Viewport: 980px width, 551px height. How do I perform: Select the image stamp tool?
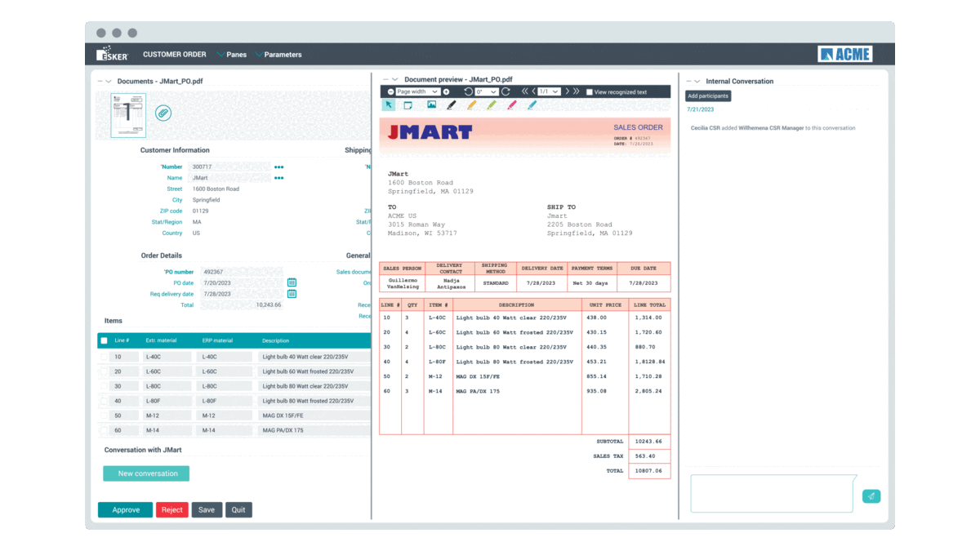coord(431,105)
